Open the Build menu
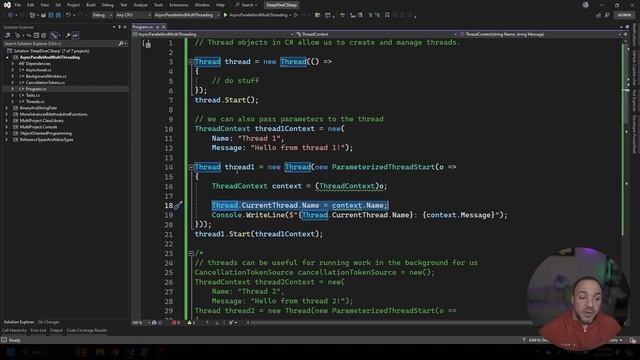640x360 pixels. coord(91,5)
